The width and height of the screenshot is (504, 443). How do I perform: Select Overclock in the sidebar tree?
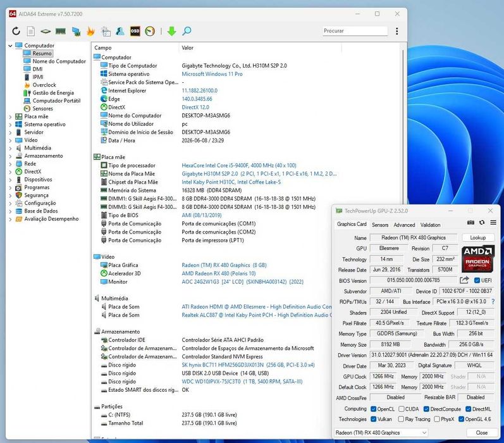44,85
